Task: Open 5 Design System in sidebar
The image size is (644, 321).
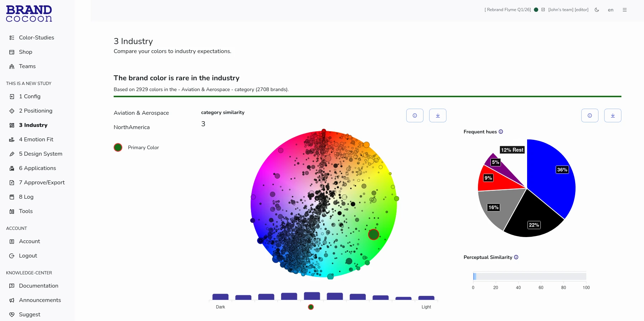Action: (x=41, y=154)
